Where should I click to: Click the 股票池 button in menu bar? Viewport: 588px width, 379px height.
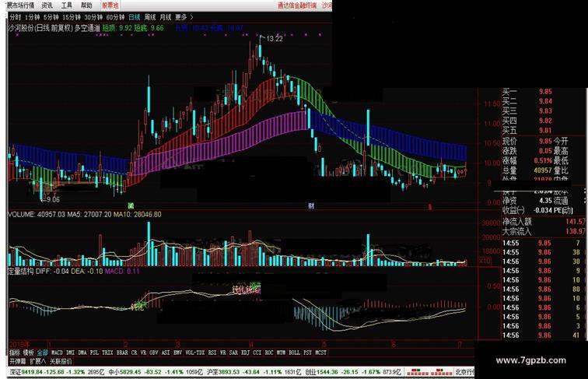coord(110,5)
